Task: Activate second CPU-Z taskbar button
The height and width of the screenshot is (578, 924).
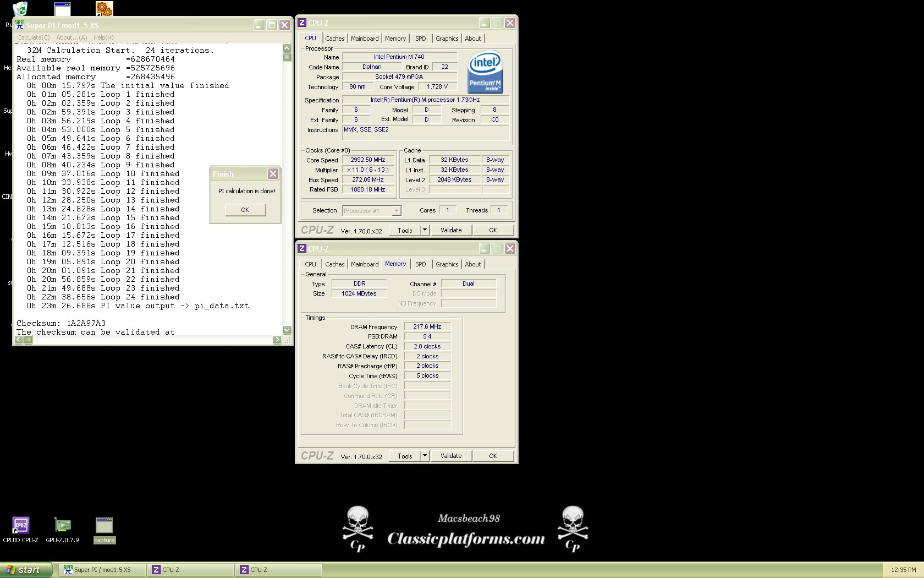Action: [x=278, y=570]
